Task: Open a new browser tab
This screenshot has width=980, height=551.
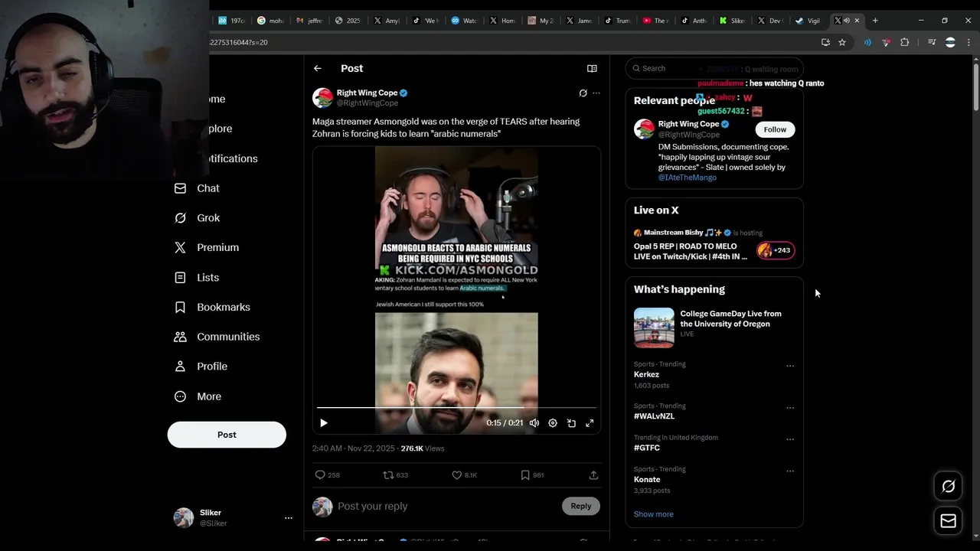Action: coord(875,21)
